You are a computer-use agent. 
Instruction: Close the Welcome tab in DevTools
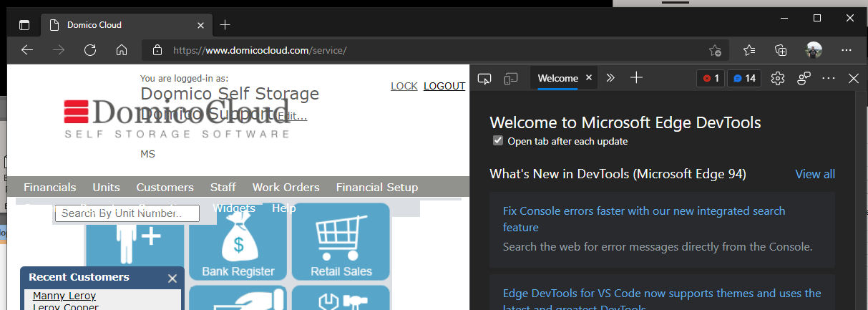589,78
